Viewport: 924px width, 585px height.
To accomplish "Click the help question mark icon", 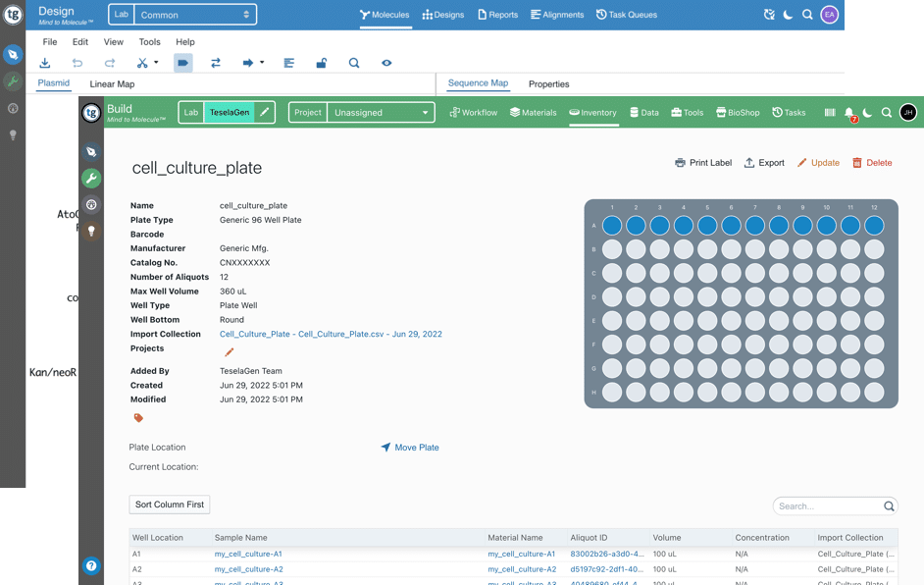I will (x=91, y=565).
